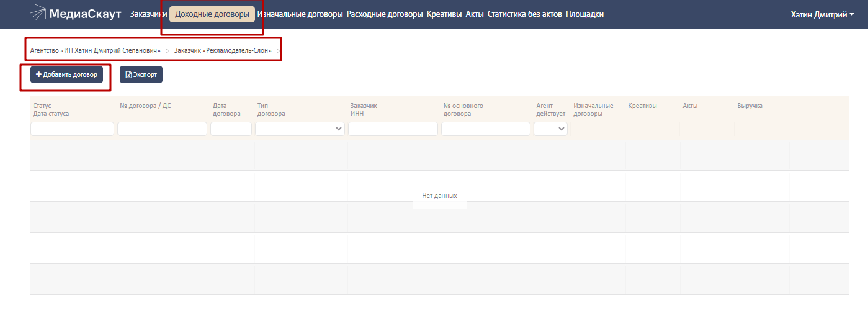
Task: Click the МедиаСкаут logo
Action: 76,14
